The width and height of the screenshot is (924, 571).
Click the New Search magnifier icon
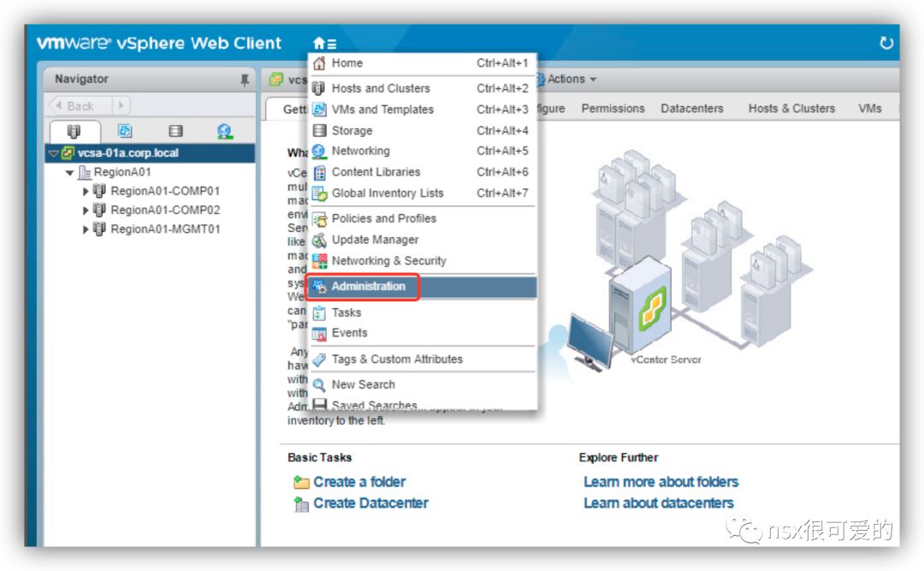tap(319, 384)
